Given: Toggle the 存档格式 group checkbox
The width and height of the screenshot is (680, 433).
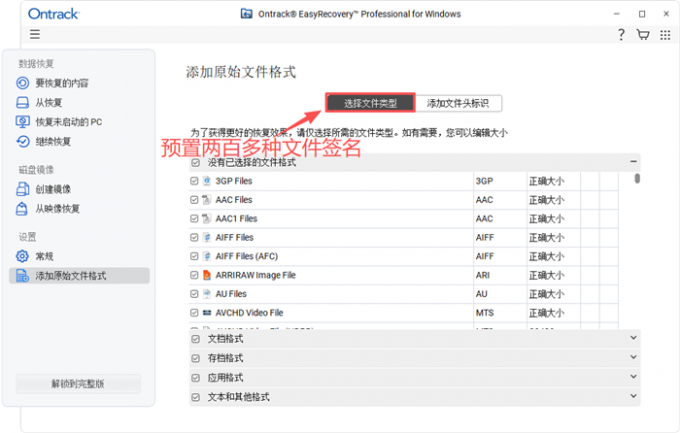Looking at the screenshot, I should pos(196,358).
